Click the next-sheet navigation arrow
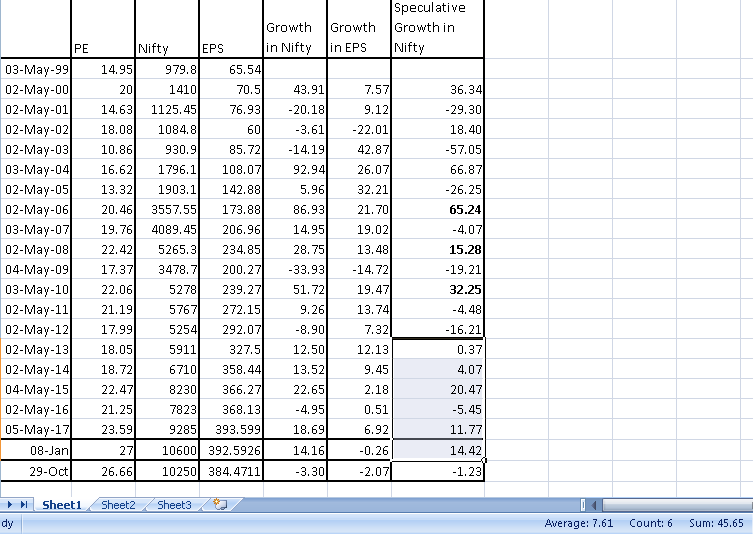This screenshot has height=534, width=753. point(12,505)
